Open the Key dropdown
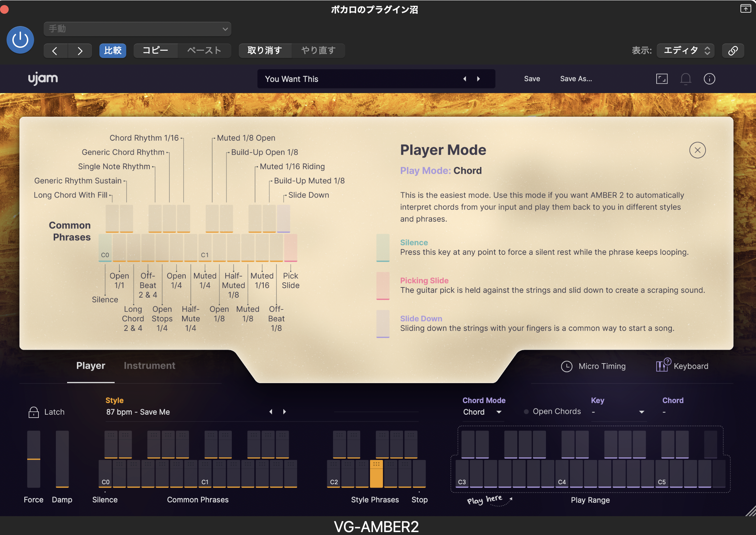Screen dimensions: 756x535 pos(618,412)
